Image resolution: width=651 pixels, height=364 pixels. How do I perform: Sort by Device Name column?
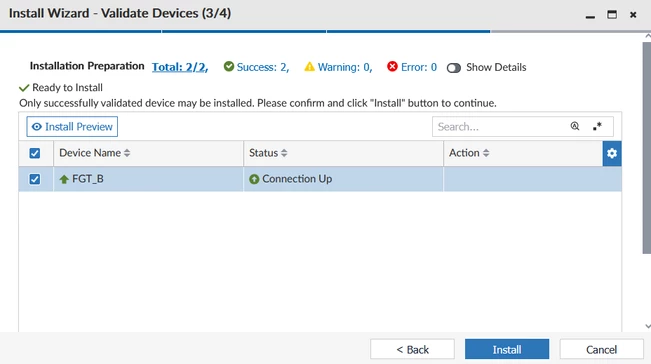pos(95,153)
